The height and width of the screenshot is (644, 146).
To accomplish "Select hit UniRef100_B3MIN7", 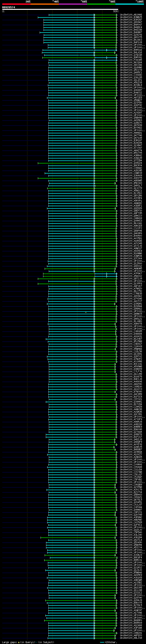I will point(131,20).
